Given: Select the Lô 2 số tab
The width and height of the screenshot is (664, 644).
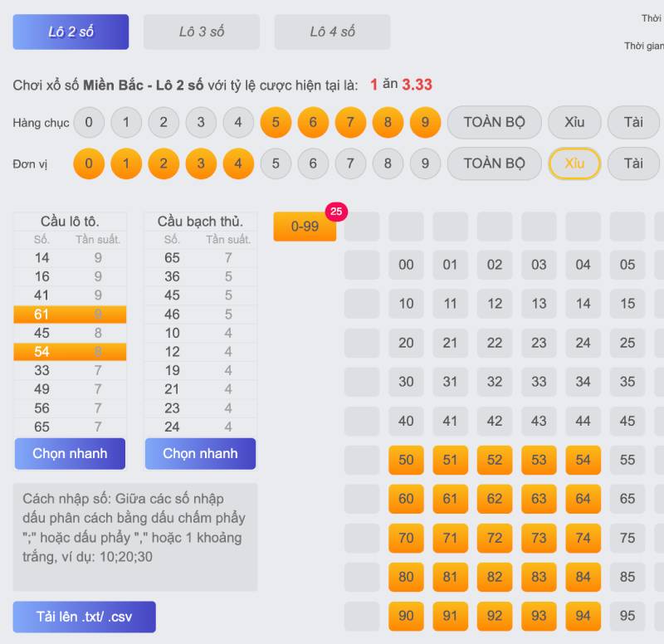Looking at the screenshot, I should click(71, 32).
